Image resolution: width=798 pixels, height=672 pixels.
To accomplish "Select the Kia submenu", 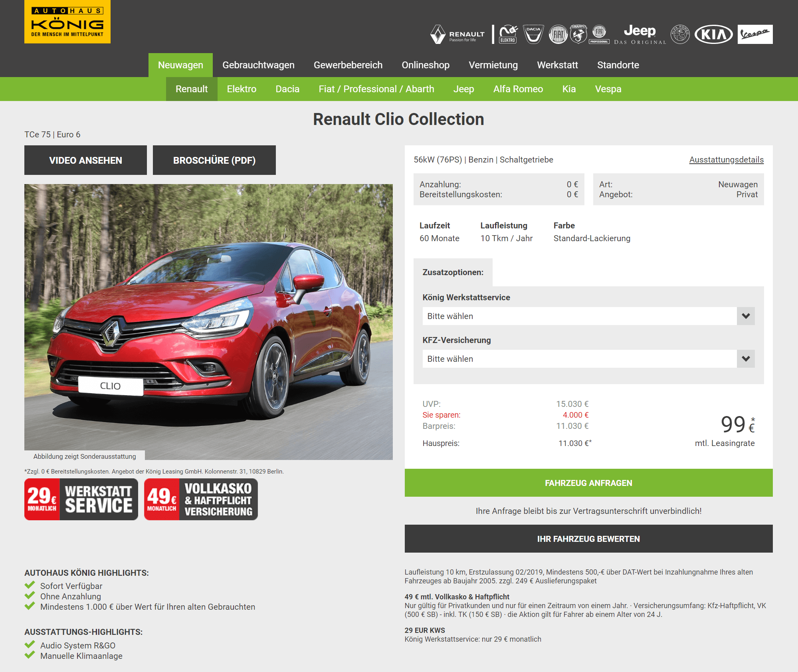I will coord(569,89).
